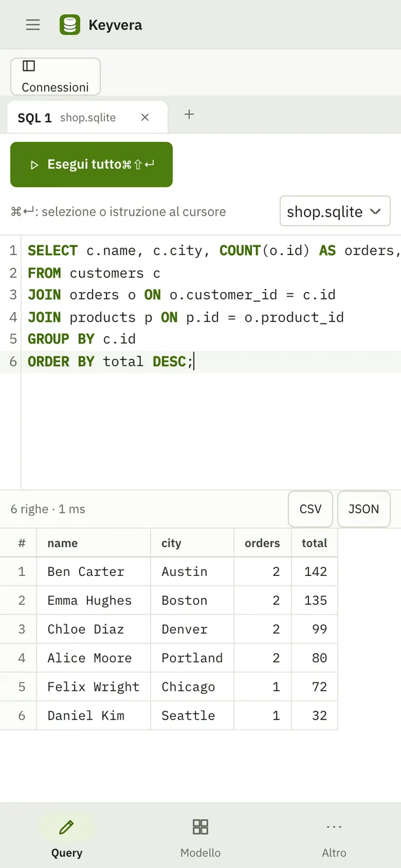Sort by the orders column header
This screenshot has height=868, width=401.
(263, 543)
